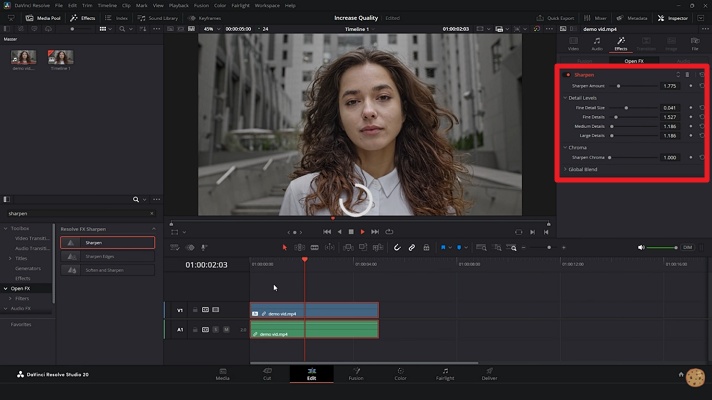
Task: Switch to the Color page tab
Action: (x=400, y=374)
